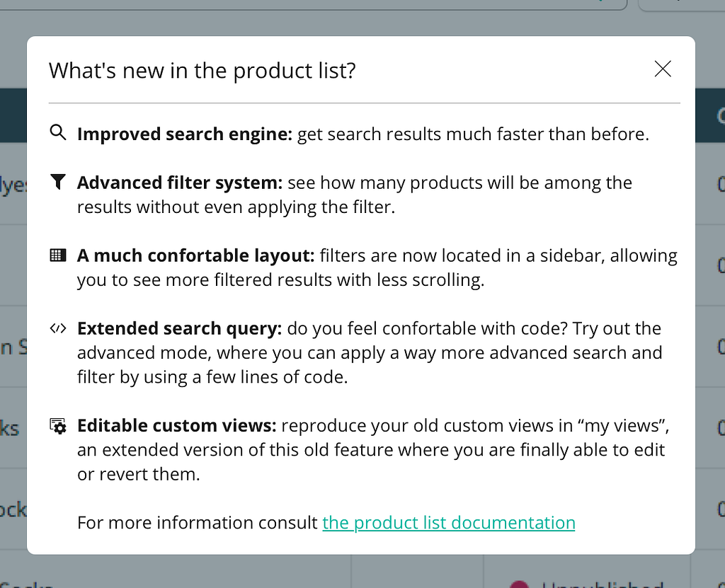
Task: Click the table grid icon beside comfortable layout
Action: tap(58, 255)
